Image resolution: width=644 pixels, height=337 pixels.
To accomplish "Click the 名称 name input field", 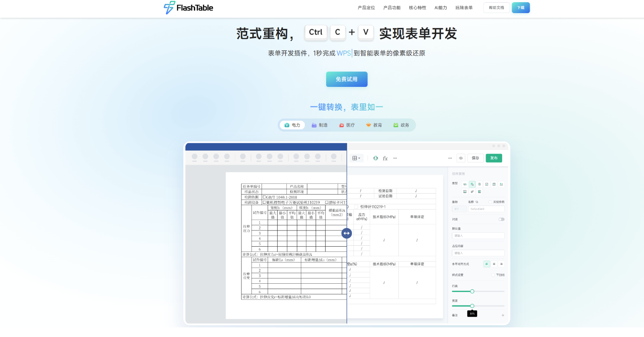I will point(486,209).
